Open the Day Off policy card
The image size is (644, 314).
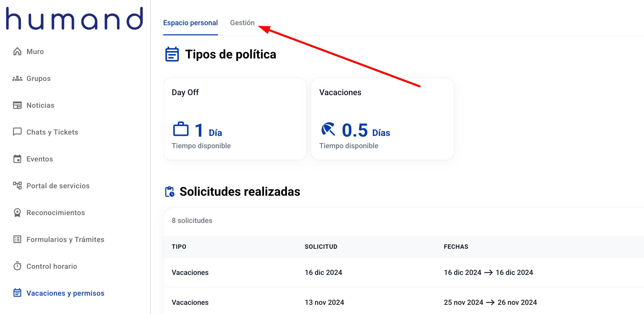(x=235, y=119)
